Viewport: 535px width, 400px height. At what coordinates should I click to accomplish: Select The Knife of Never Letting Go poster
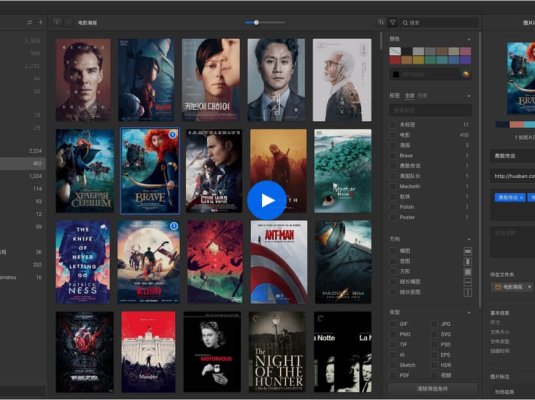pyautogui.click(x=83, y=262)
